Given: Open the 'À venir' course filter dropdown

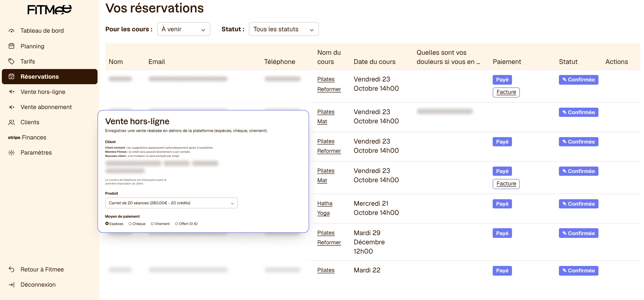Looking at the screenshot, I should (184, 29).
